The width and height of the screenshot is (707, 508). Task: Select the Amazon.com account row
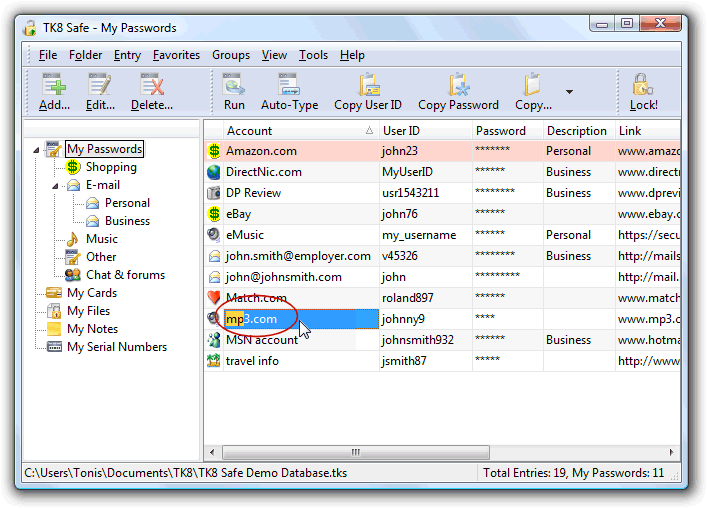coord(260,151)
